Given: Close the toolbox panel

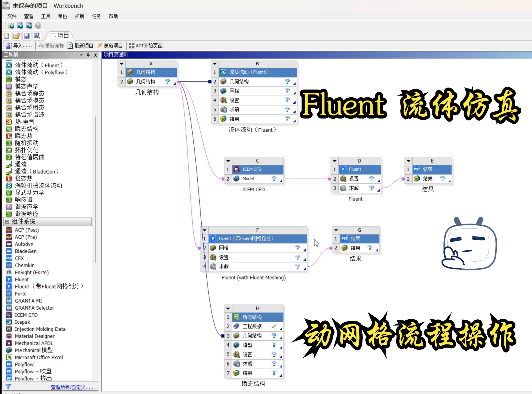Looking at the screenshot, I should (95, 55).
